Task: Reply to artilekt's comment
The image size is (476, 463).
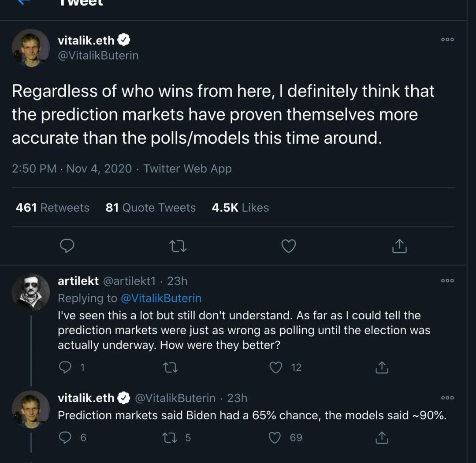Action: [x=66, y=367]
